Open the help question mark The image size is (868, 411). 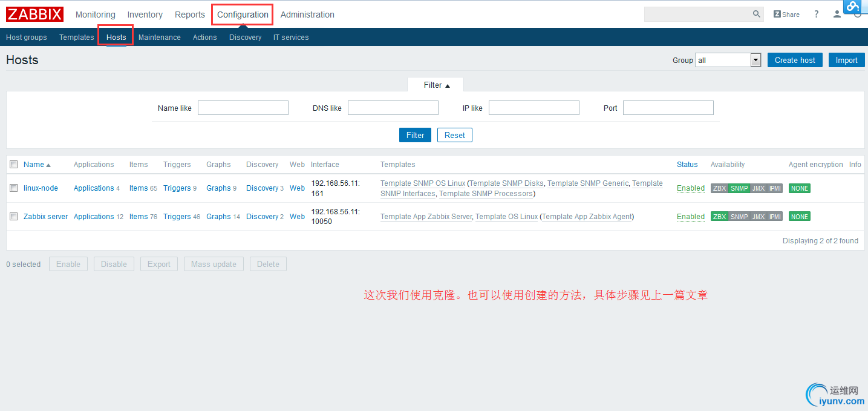pos(817,14)
